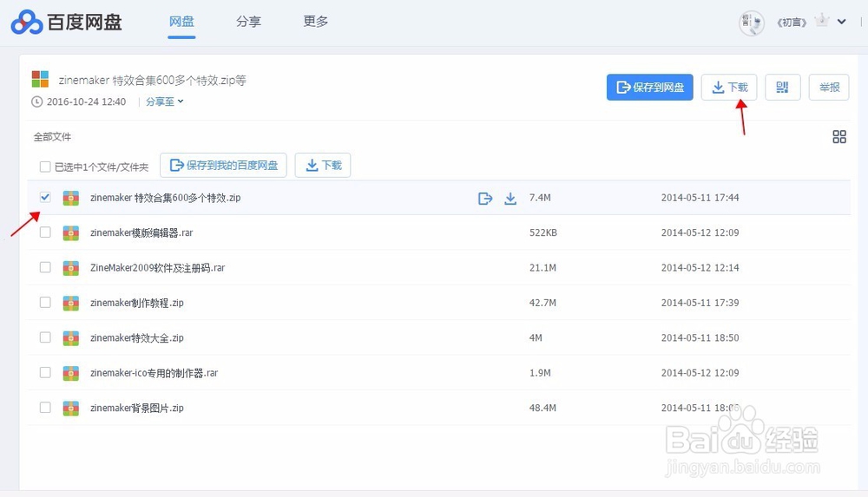
Task: Click the Baidu Netdisk logo icon
Action: [x=27, y=23]
